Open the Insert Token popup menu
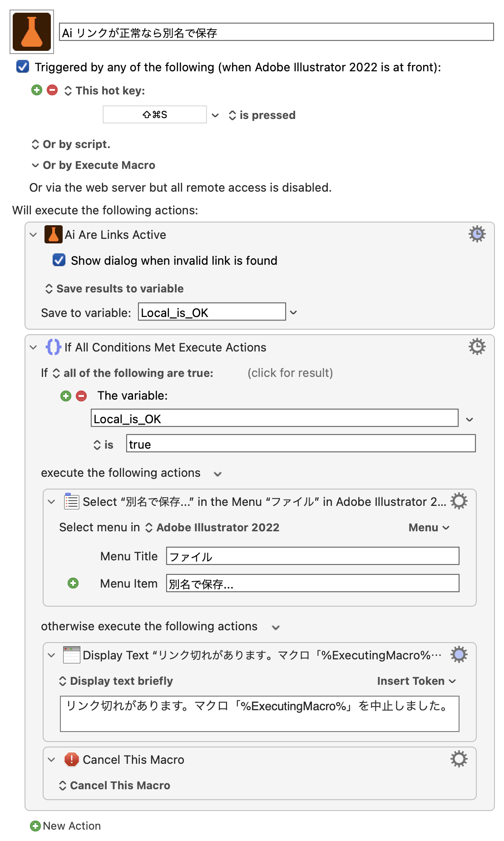 point(416,681)
